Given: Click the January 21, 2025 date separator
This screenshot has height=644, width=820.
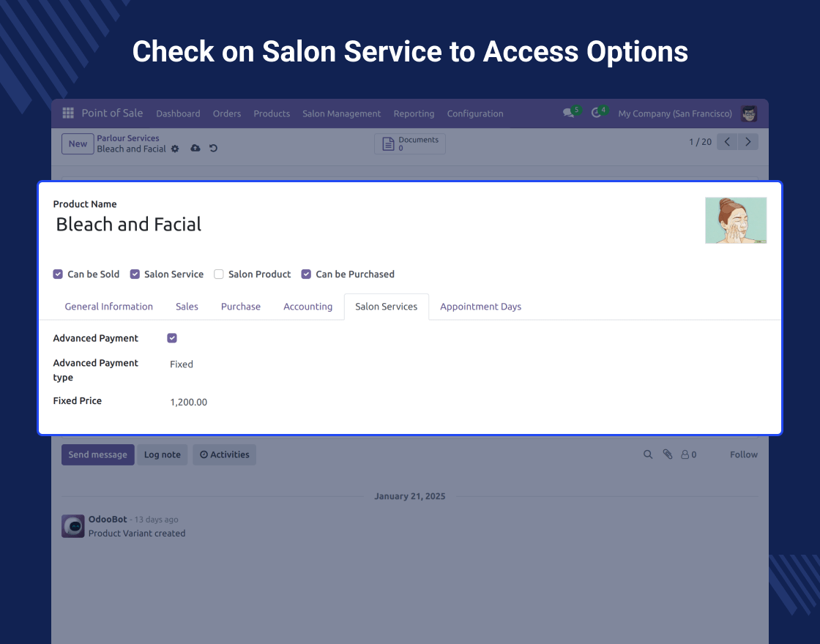Looking at the screenshot, I should (x=410, y=496).
